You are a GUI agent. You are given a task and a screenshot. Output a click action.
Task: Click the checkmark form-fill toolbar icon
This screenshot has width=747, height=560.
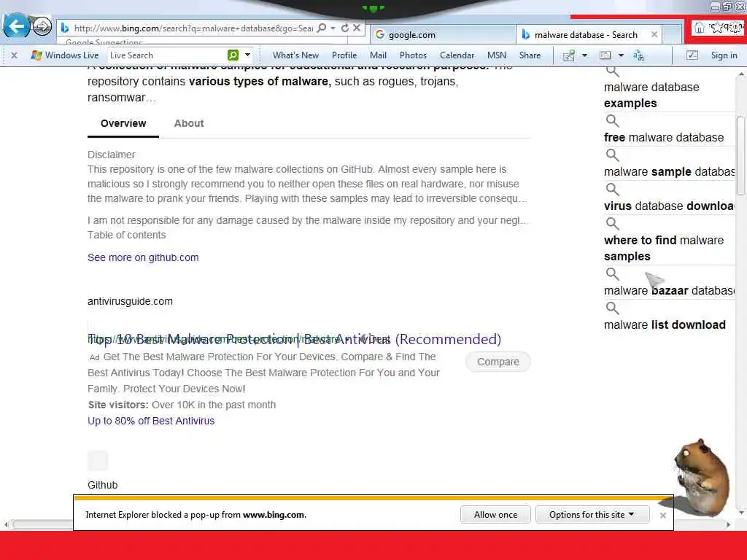point(692,55)
